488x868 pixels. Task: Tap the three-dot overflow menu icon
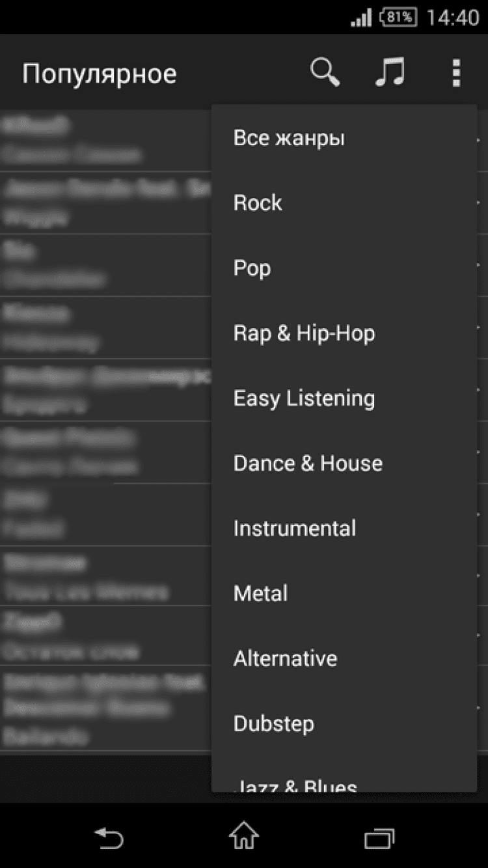click(456, 72)
